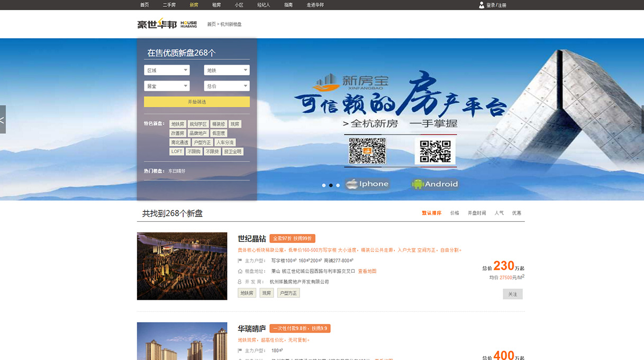The image size is (644, 360).
Task: Sort listings by 价格
Action: tap(455, 213)
